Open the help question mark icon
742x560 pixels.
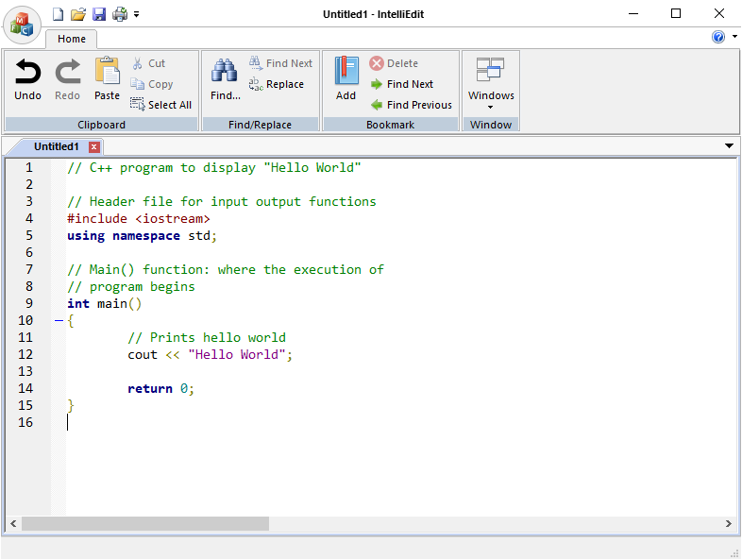717,37
